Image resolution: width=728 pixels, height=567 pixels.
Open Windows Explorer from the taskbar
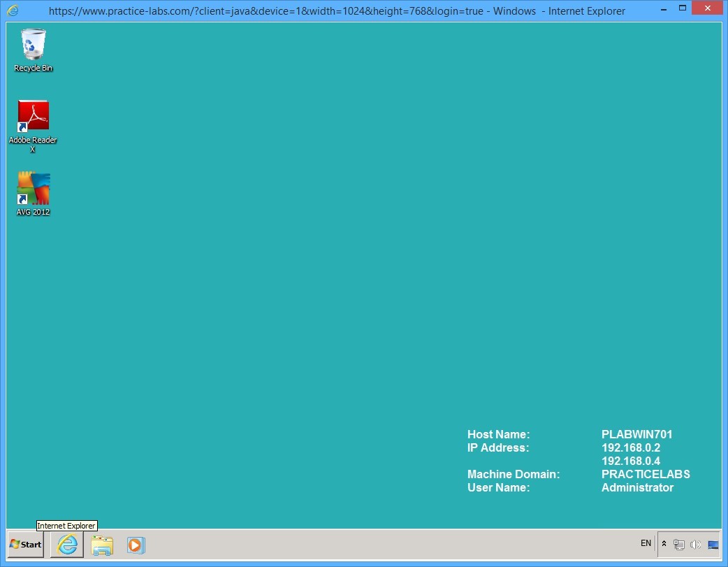pos(102,545)
